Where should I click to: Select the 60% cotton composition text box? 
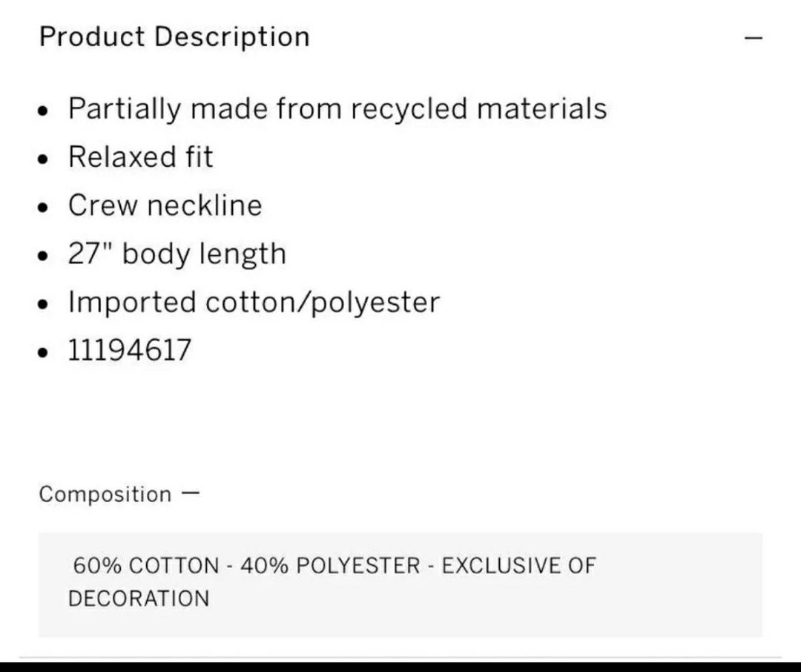(x=400, y=584)
